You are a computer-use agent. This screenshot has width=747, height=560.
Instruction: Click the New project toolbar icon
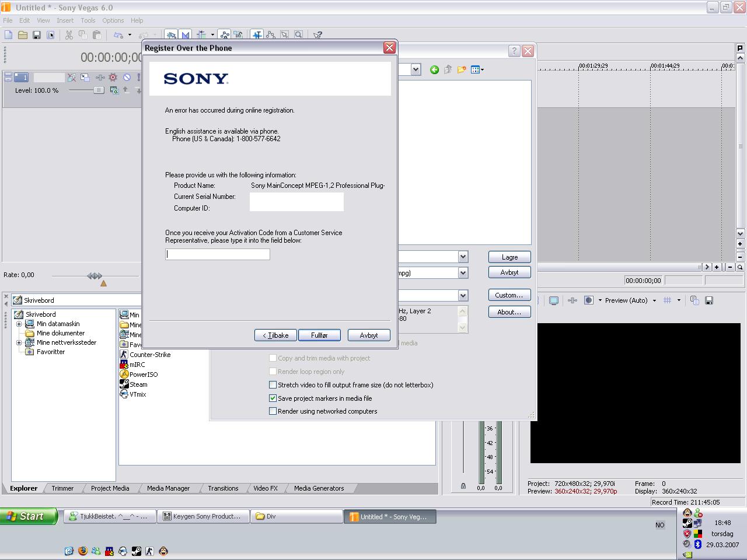click(9, 35)
